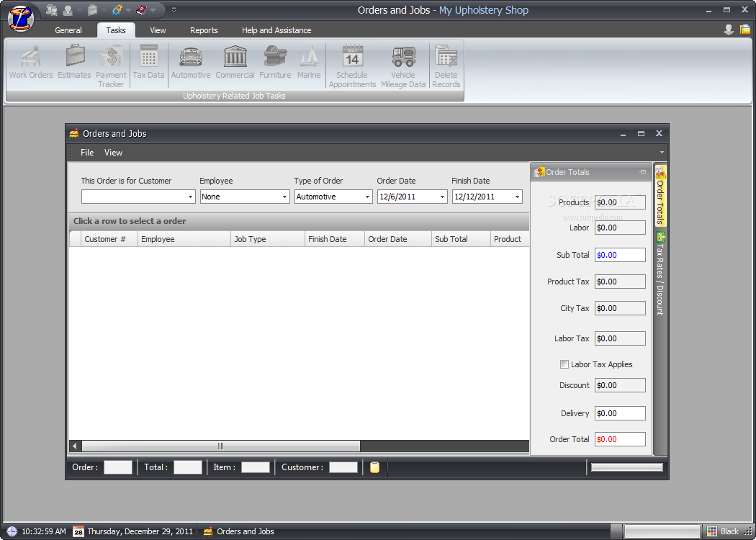This screenshot has width=756, height=540.
Task: Click the two-people customers icon in the quick access toolbar
Action: (x=52, y=9)
